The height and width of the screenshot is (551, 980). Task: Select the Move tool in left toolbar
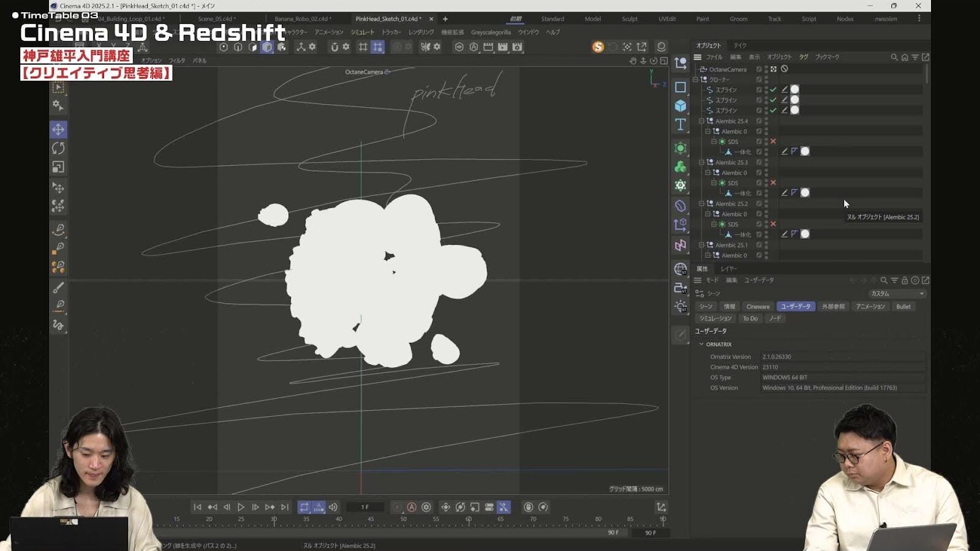click(x=58, y=129)
